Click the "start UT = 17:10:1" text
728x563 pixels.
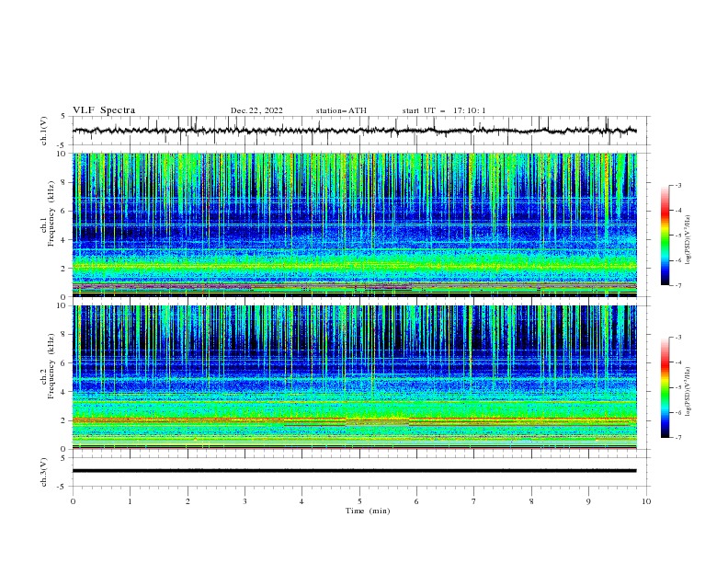pos(443,110)
